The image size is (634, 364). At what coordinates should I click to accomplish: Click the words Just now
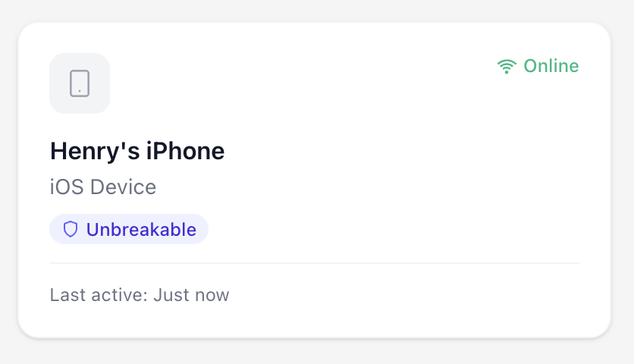[x=191, y=294]
